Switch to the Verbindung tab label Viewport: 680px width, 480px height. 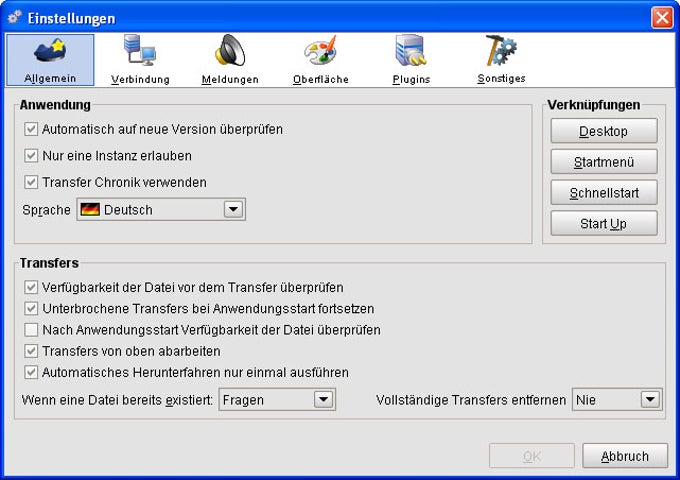[x=140, y=79]
